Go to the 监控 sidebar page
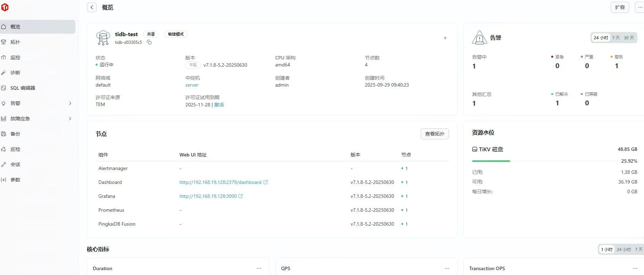The image size is (644, 275). (15, 57)
